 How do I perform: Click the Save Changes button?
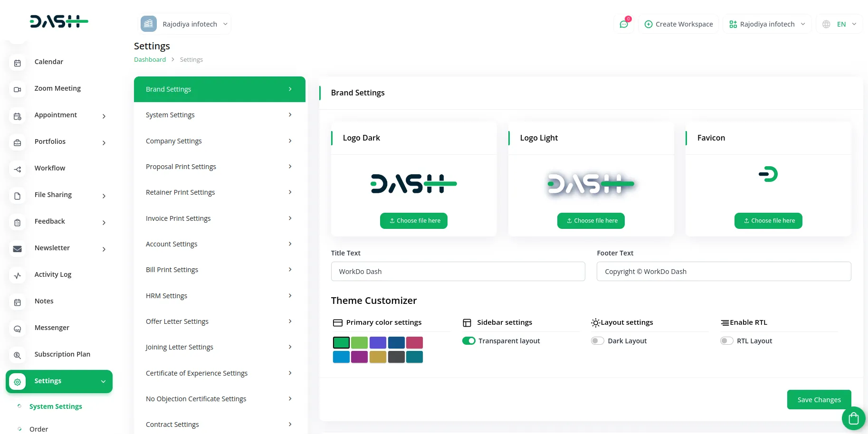(x=819, y=399)
